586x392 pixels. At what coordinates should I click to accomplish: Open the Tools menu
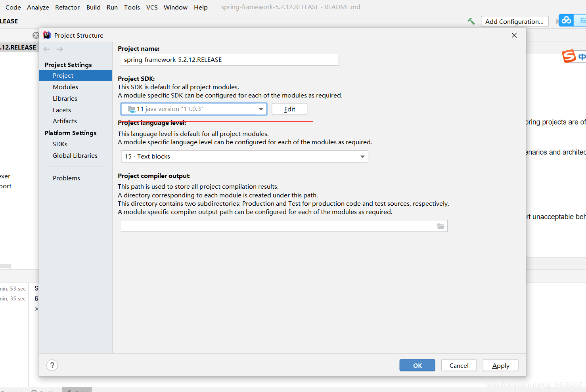click(x=132, y=7)
